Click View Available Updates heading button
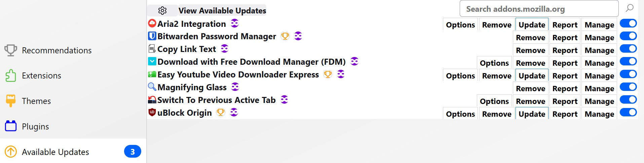644x163 pixels. (x=222, y=11)
